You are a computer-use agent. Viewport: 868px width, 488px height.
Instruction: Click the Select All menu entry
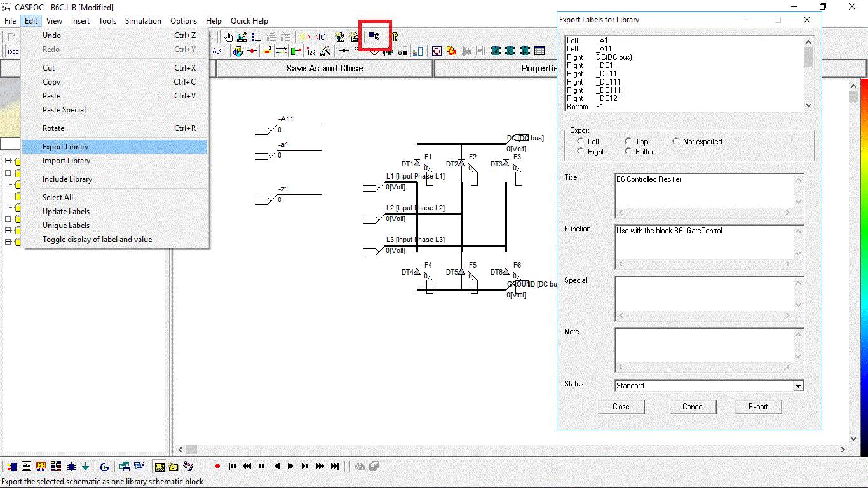tap(115, 198)
